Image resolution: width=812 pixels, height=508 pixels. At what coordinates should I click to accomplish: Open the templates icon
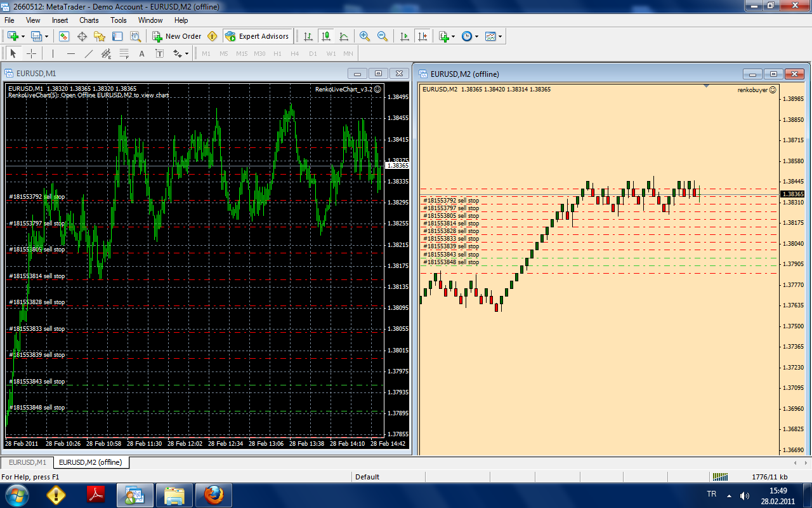pyautogui.click(x=490, y=36)
